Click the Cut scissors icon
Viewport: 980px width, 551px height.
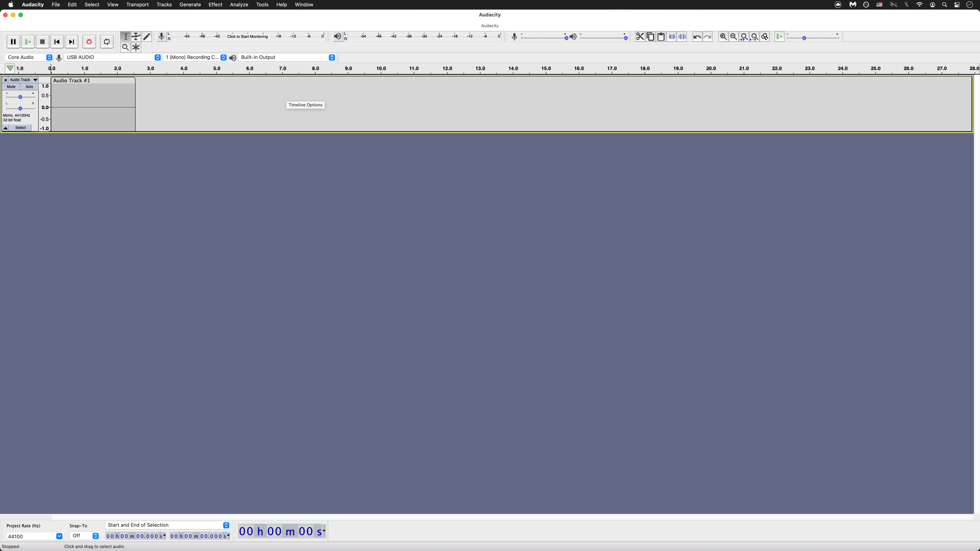coord(640,37)
